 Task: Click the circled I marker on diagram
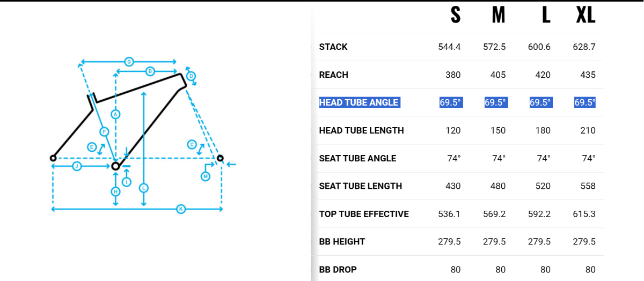(x=127, y=182)
